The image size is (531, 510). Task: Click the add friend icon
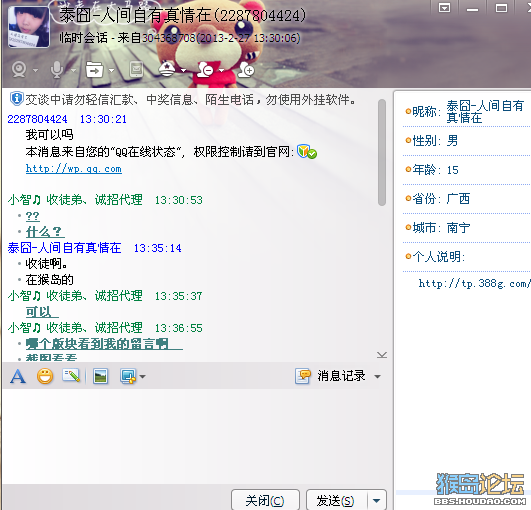pyautogui.click(x=246, y=69)
